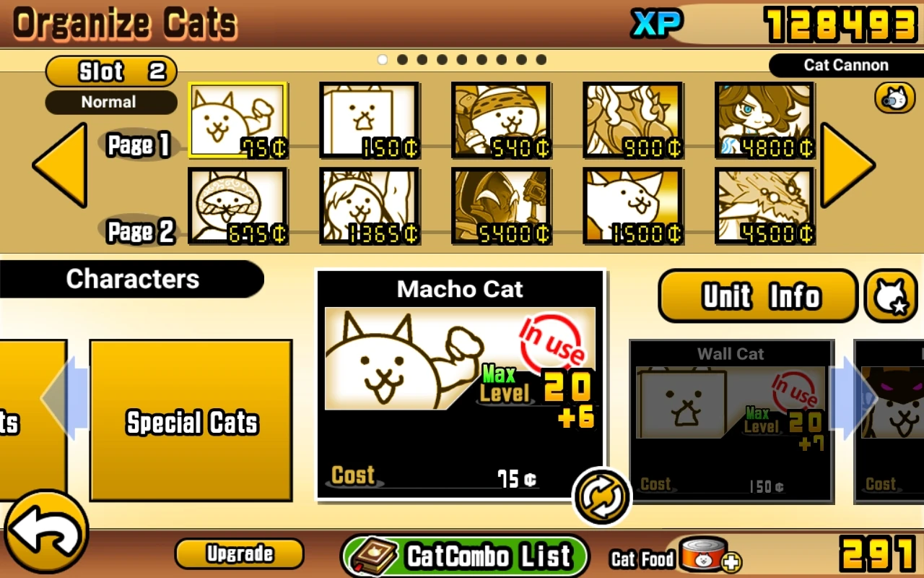Click the swap form circular arrows icon

pyautogui.click(x=601, y=497)
